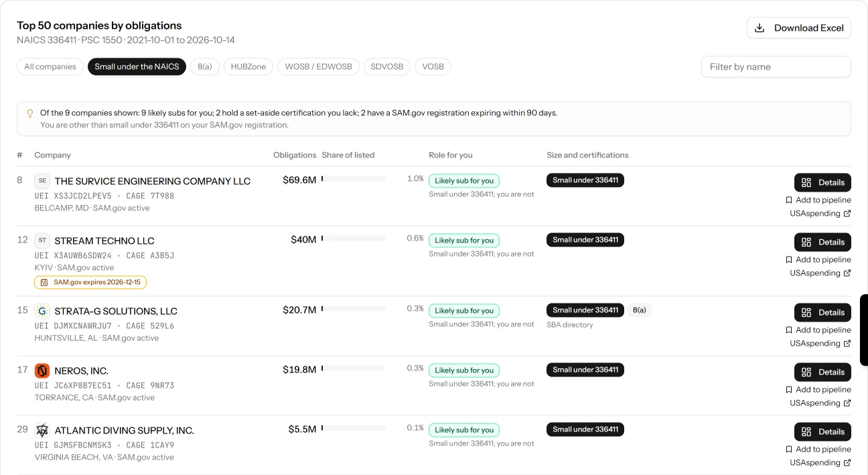868x475 pixels.
Task: Click the Strata-G Solutions company logo
Action: 42,311
